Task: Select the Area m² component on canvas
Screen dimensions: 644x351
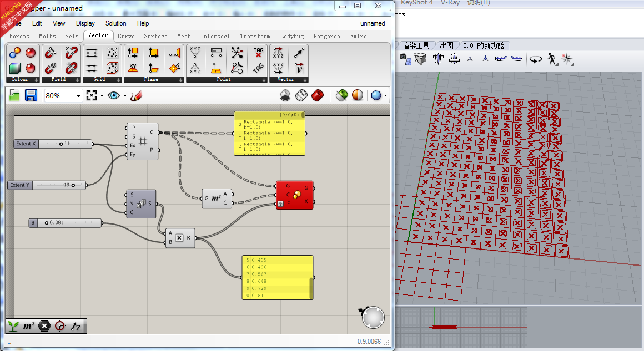Action: coord(217,199)
